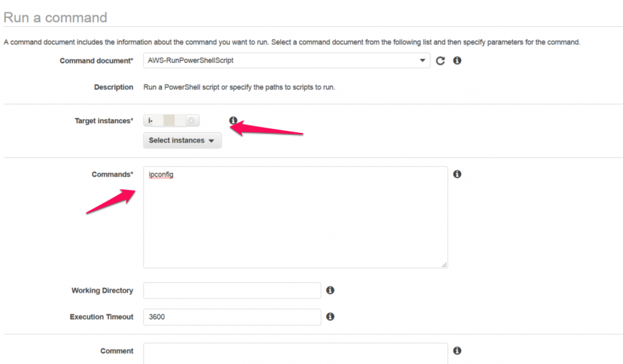Refresh the command document list
623x364 pixels.
pos(440,61)
